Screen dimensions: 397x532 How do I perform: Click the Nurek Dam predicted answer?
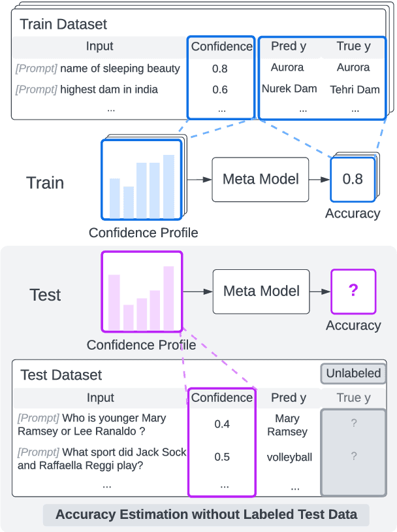click(x=289, y=89)
